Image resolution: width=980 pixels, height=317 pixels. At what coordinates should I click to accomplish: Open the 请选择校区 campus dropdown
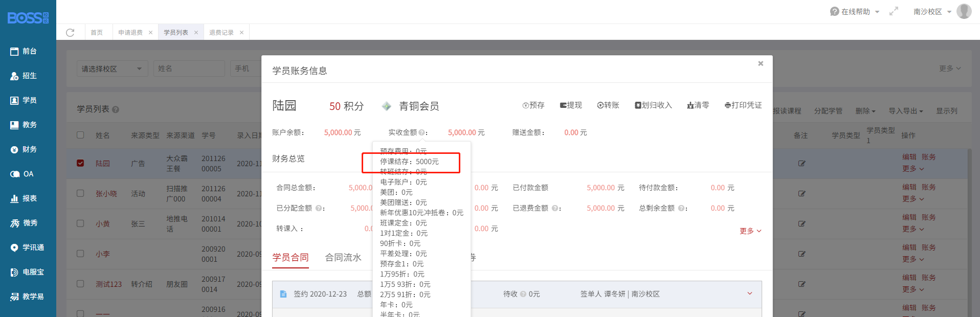pyautogui.click(x=112, y=69)
